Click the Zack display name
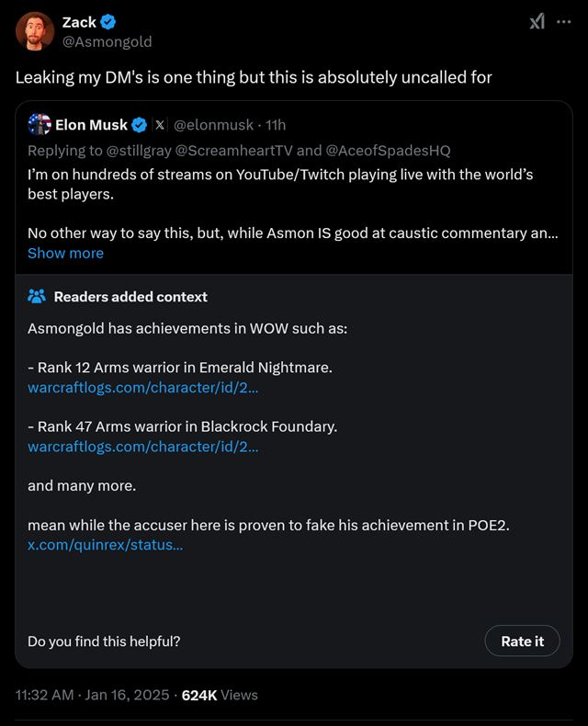The image size is (588, 726). pos(79,23)
